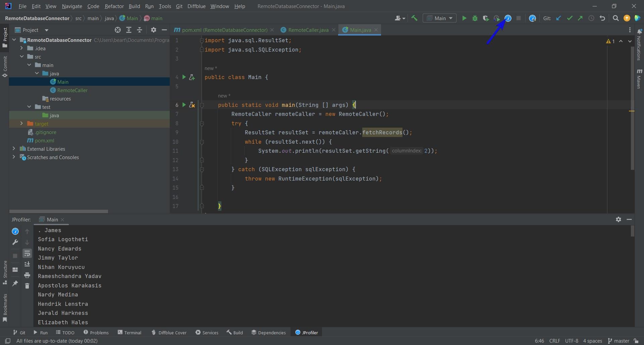Run Main with coverage using the shield icon

coord(486,18)
